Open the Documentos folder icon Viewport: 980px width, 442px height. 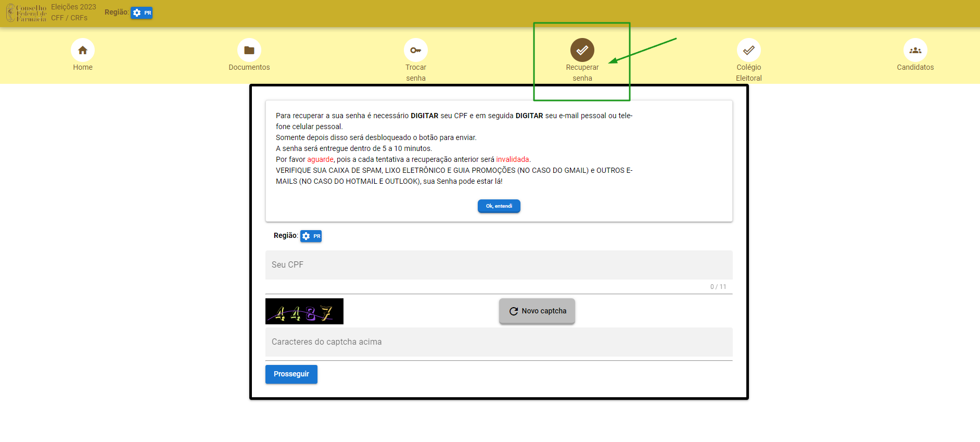(249, 50)
